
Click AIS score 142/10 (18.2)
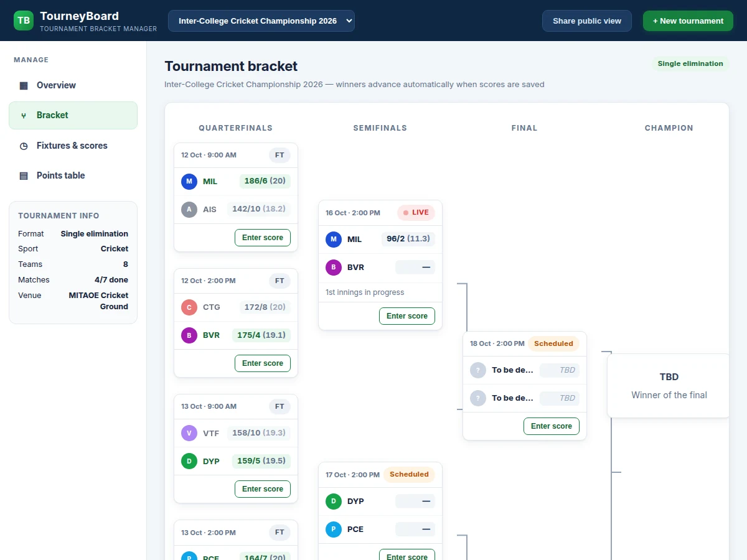click(258, 209)
